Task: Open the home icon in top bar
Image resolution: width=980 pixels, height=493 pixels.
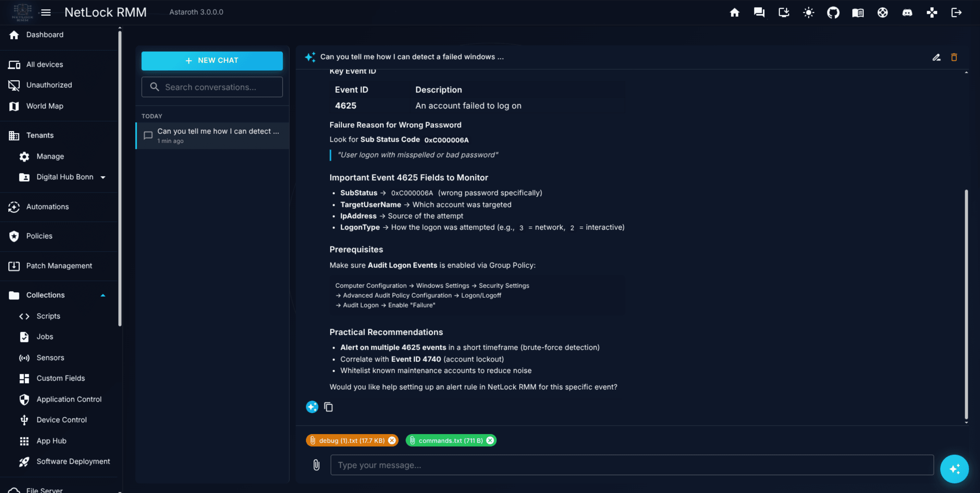Action: point(734,13)
